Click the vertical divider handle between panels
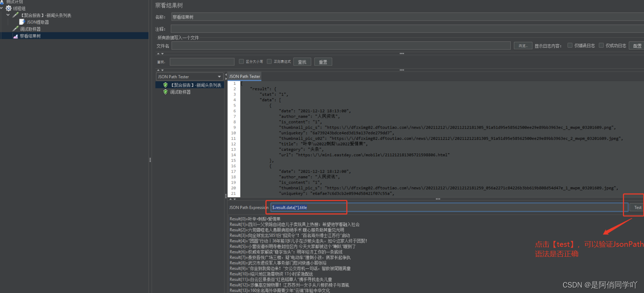The image size is (644, 293). point(150,160)
